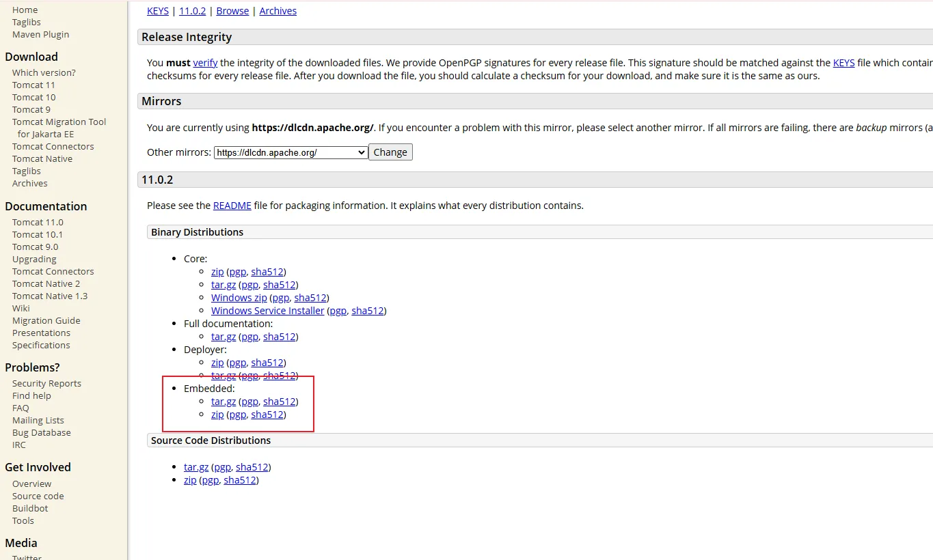Go to the Archives link at top
Viewport: 933px width, 560px height.
click(x=278, y=11)
